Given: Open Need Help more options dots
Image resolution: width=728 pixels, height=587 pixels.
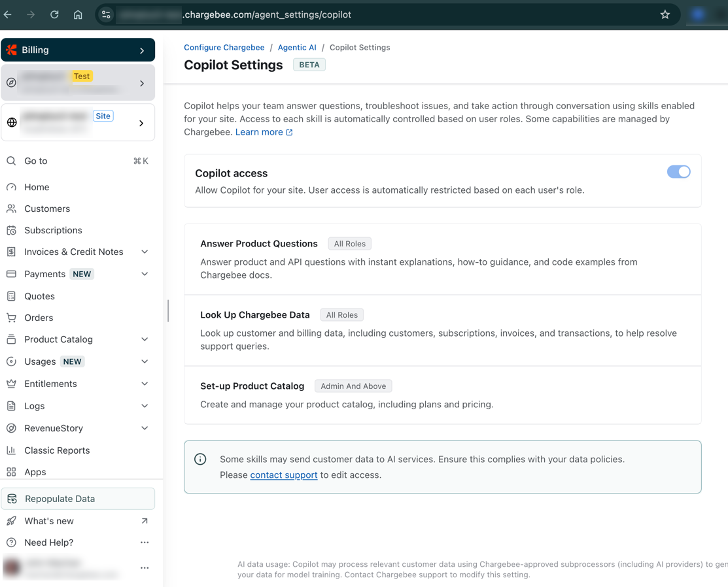Looking at the screenshot, I should pyautogui.click(x=145, y=543).
